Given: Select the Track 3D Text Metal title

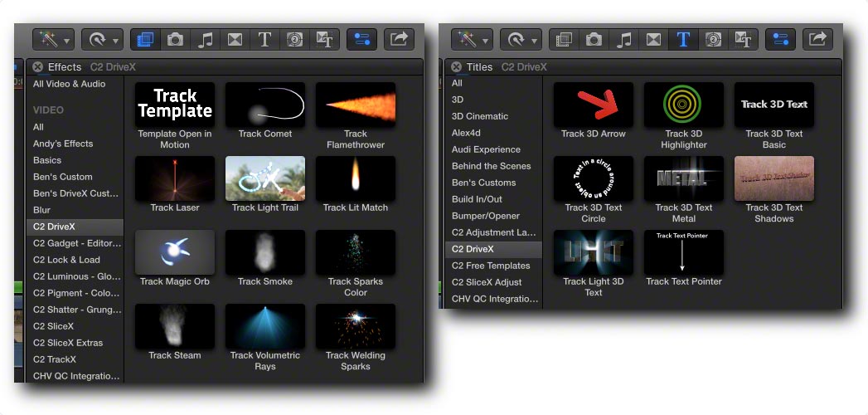Looking at the screenshot, I should point(684,178).
